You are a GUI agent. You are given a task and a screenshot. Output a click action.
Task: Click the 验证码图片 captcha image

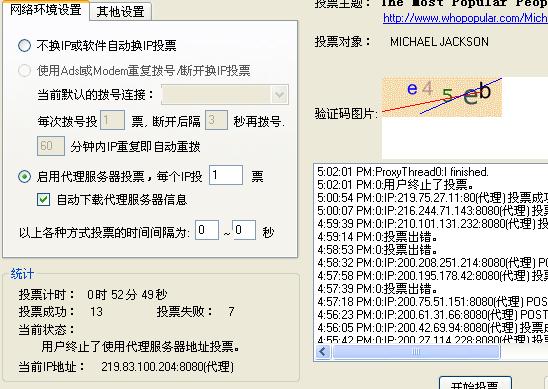(x=442, y=97)
